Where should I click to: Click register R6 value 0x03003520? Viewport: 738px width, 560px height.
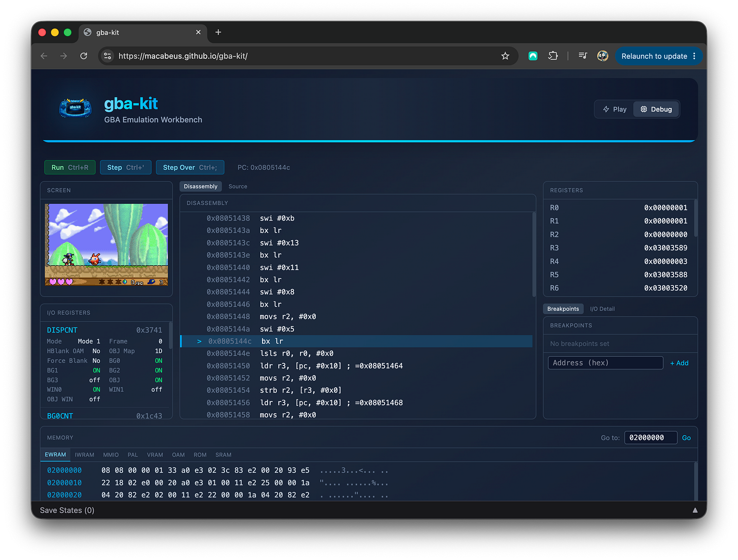point(666,288)
